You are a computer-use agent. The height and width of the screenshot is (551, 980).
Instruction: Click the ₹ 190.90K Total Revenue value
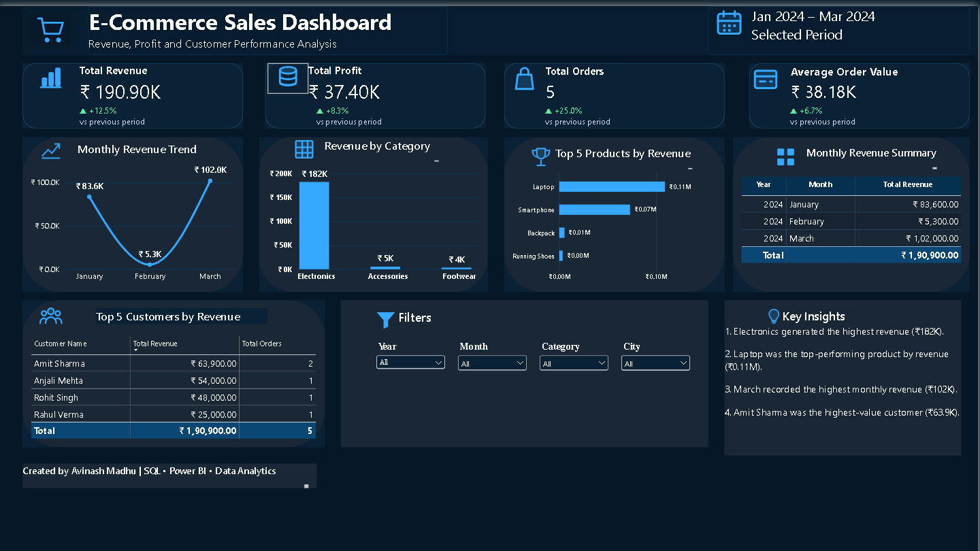pos(120,92)
